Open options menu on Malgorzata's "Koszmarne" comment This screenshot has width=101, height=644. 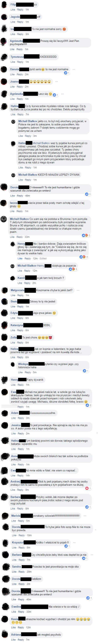[x=78, y=290]
